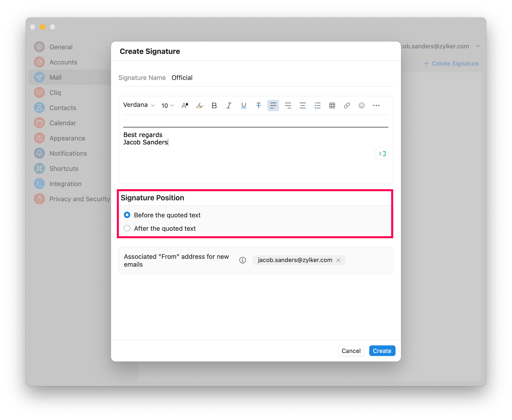Open the Verdana font family dropdown

(139, 105)
